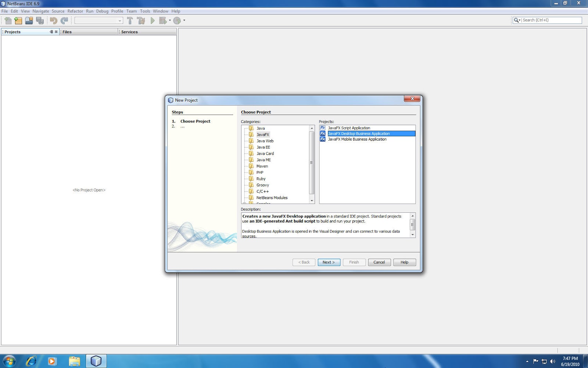Close the Projects panel tab
Image resolution: width=588 pixels, height=368 pixels.
pyautogui.click(x=56, y=32)
